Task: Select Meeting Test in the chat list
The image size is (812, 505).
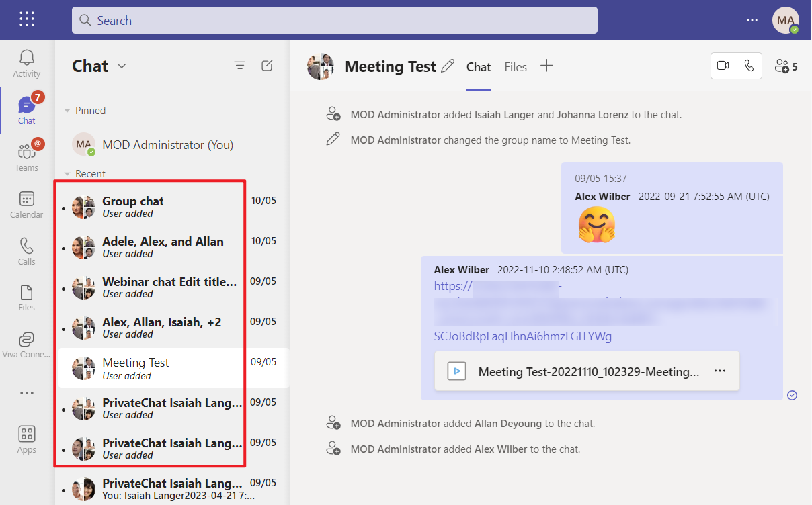Action: (x=172, y=368)
